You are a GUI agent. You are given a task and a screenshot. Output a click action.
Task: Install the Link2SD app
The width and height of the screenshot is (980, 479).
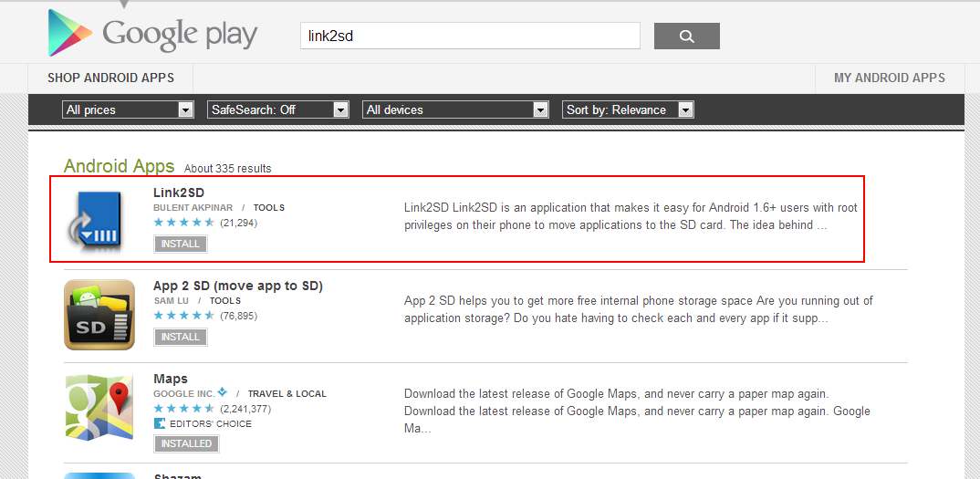point(181,244)
